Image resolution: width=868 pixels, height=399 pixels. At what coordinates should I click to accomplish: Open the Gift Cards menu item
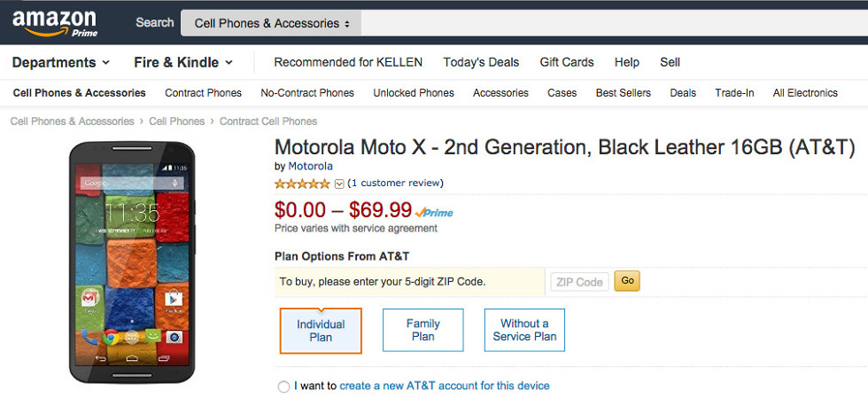(x=567, y=62)
